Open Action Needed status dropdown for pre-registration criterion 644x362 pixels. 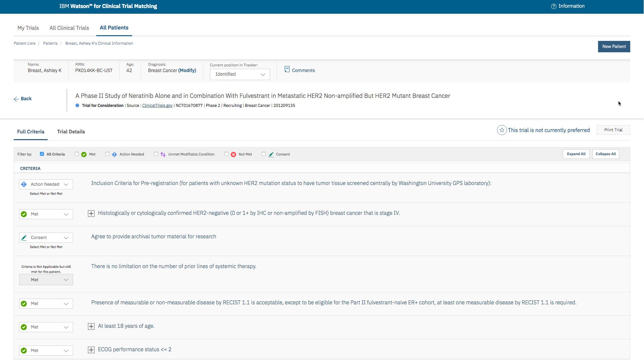pyautogui.click(x=46, y=184)
